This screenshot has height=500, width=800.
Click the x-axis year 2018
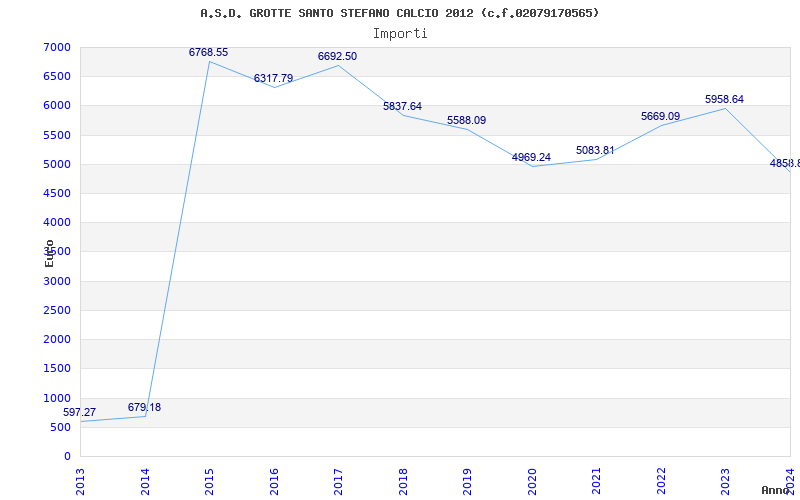tap(403, 482)
